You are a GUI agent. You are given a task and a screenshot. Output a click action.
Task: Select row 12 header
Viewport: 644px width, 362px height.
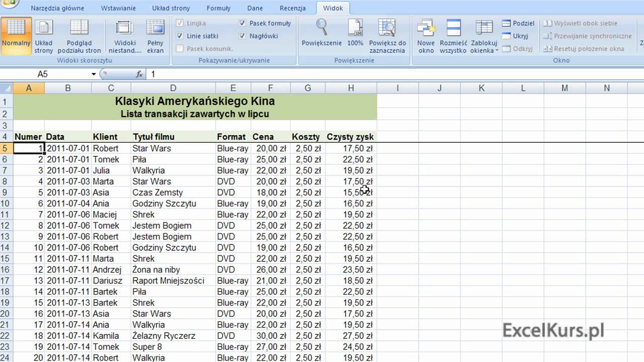(6, 226)
